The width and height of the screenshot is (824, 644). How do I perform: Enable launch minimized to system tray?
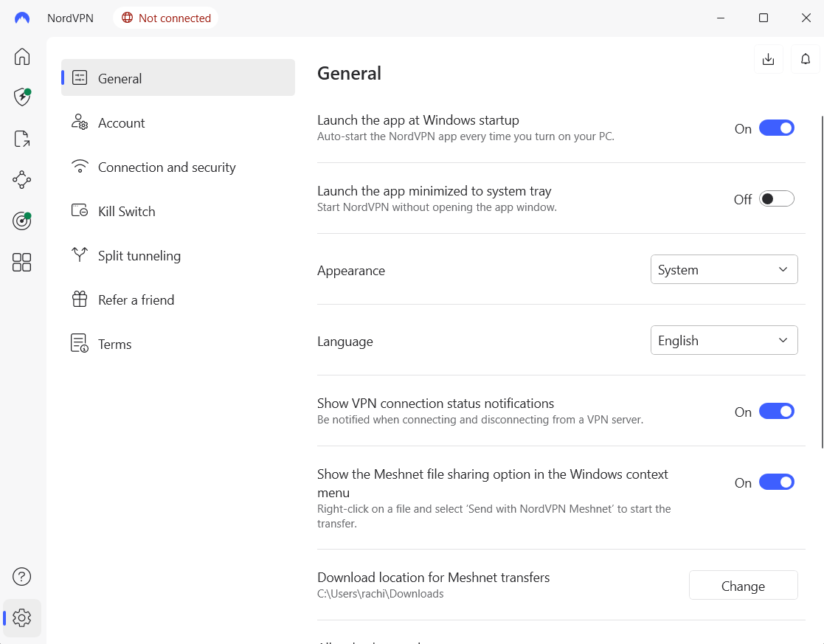pyautogui.click(x=776, y=199)
